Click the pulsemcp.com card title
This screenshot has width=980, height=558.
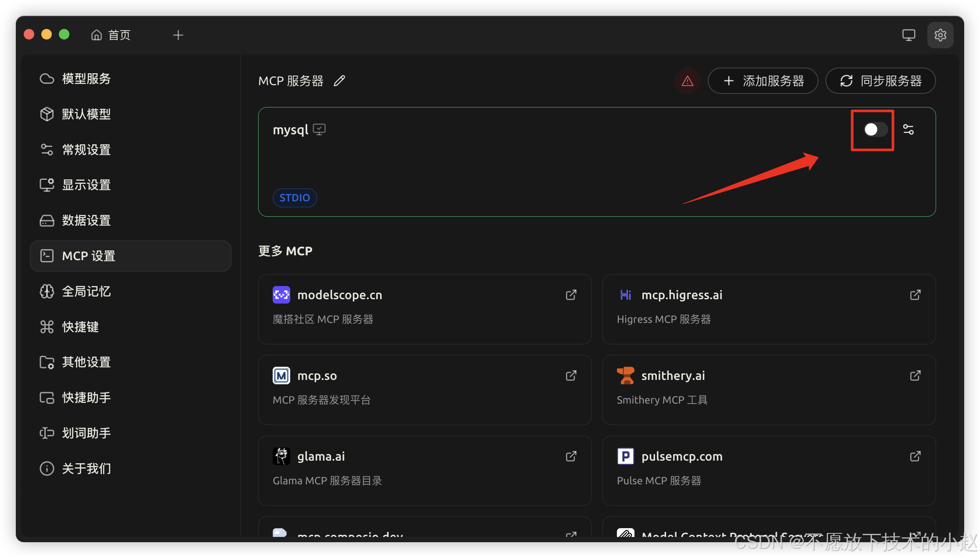click(682, 457)
